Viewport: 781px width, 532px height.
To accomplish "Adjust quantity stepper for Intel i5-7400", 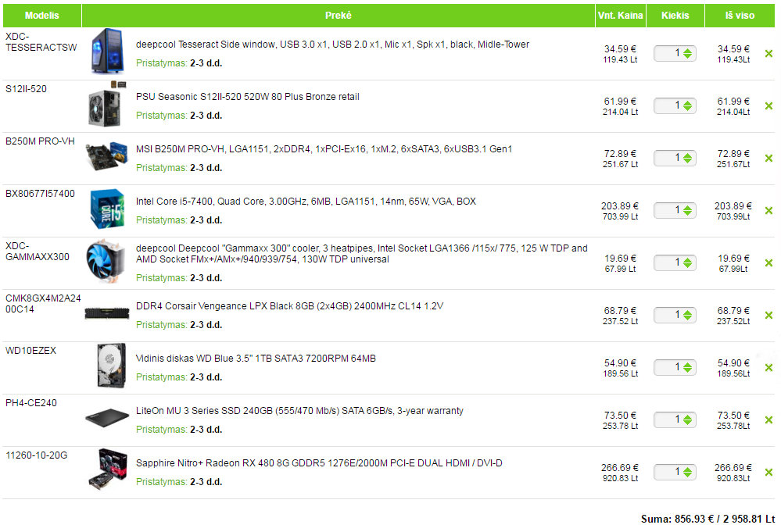I will 687,210.
